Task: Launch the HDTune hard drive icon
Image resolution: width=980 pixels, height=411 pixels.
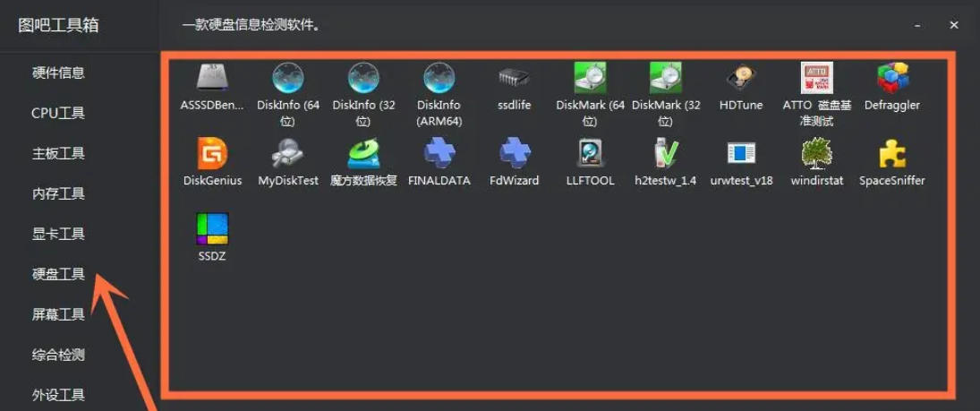Action: [741, 78]
